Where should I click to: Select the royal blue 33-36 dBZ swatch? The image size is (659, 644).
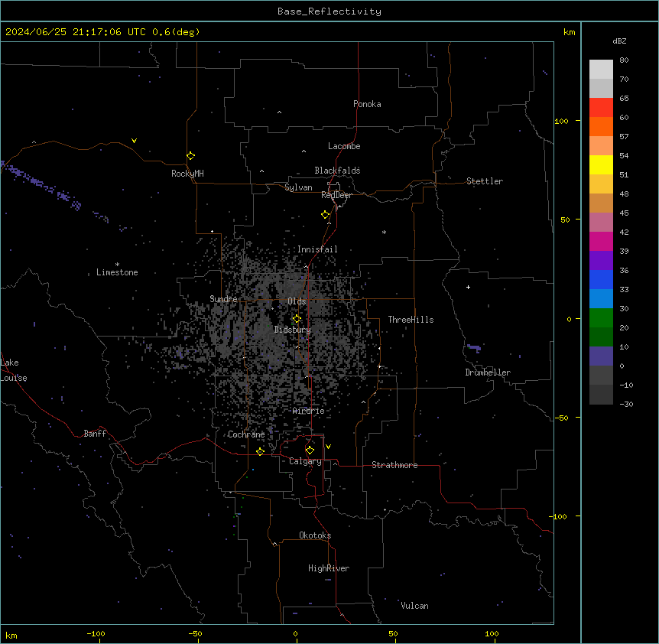click(601, 280)
